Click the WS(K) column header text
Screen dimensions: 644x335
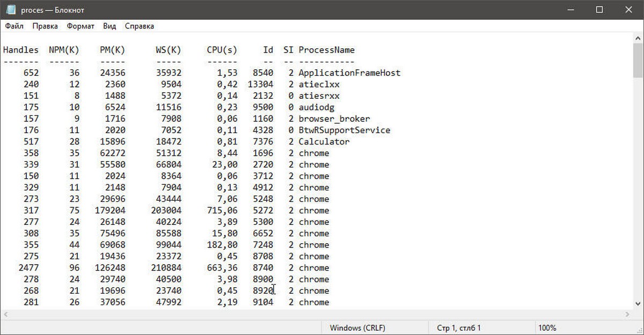point(169,50)
